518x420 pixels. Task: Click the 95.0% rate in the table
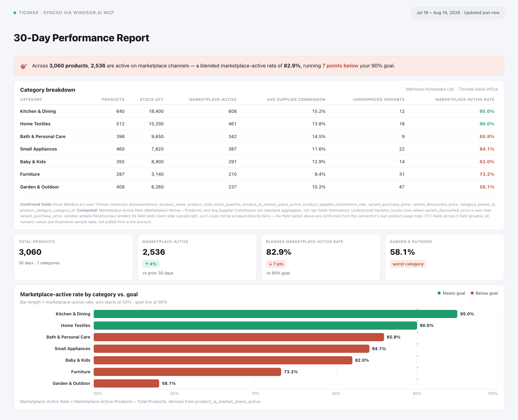[x=487, y=111]
